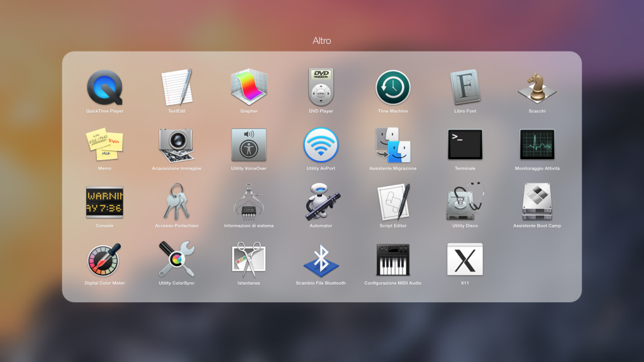Launch Automator robot icon

321,202
